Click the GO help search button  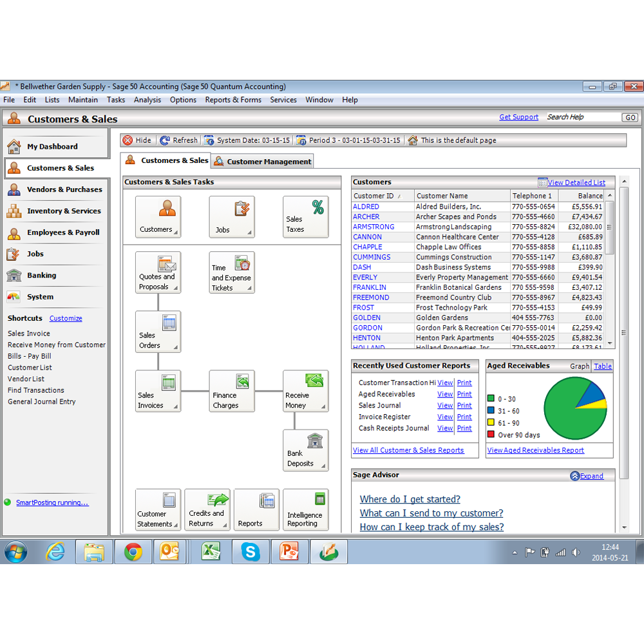[x=630, y=117]
